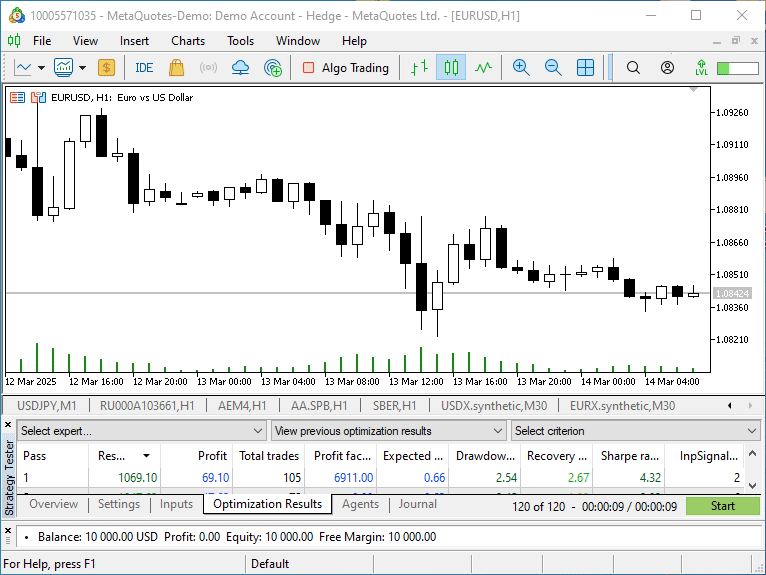The image size is (766, 575).
Task: Click the MetaTrader icon in menu bar
Action: click(x=14, y=41)
